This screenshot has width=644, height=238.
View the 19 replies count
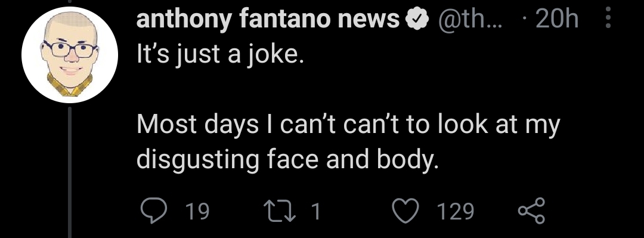point(197,211)
